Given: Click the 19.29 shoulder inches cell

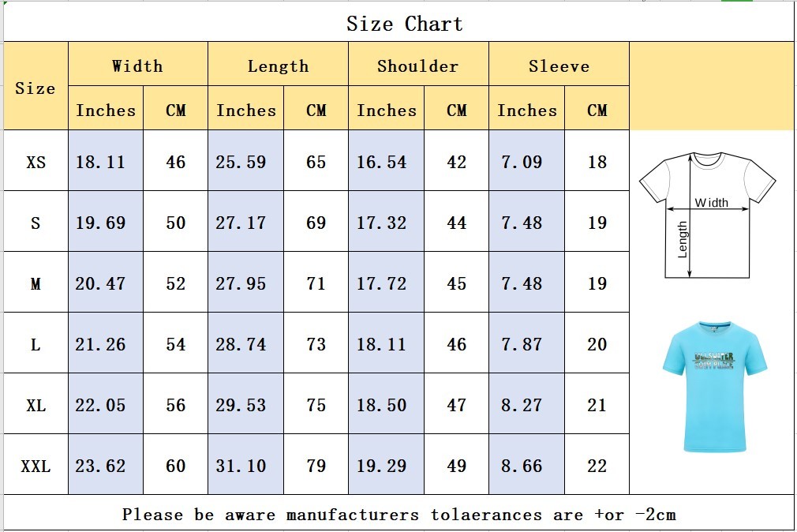Looking at the screenshot, I should tap(387, 464).
